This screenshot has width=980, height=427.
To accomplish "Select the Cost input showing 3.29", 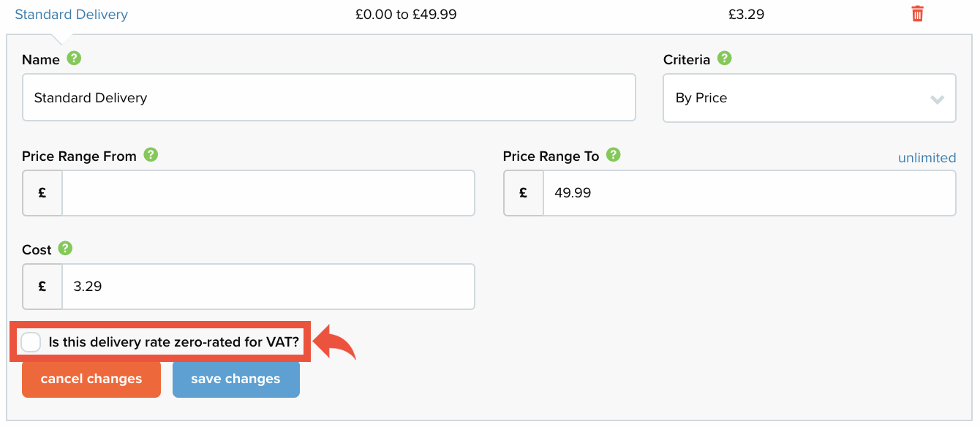I will 268,287.
